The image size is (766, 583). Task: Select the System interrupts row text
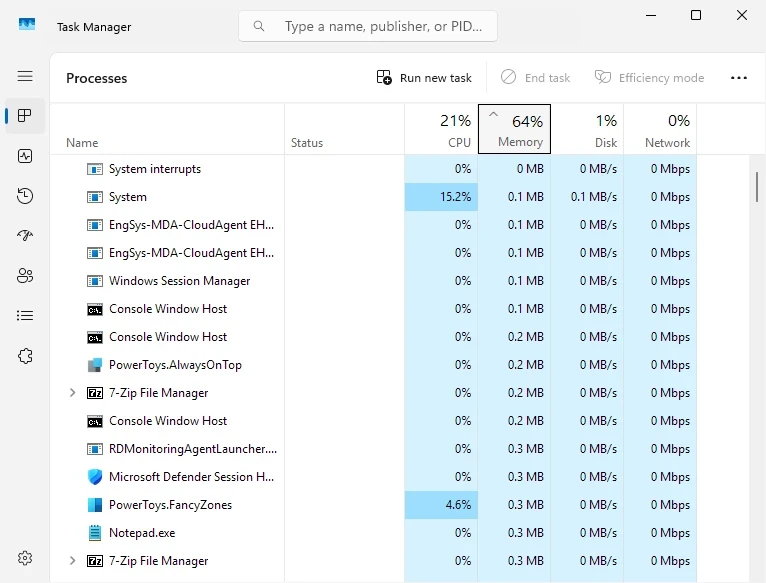[x=155, y=169]
